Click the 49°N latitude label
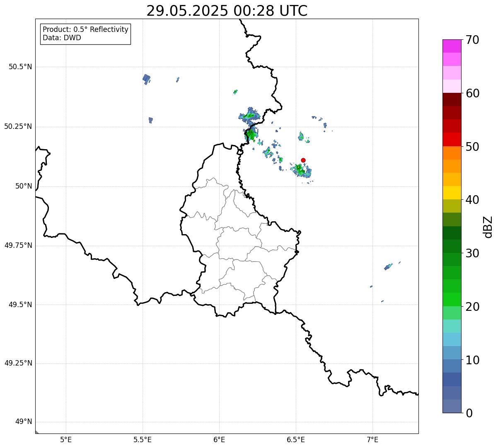 [24, 422]
